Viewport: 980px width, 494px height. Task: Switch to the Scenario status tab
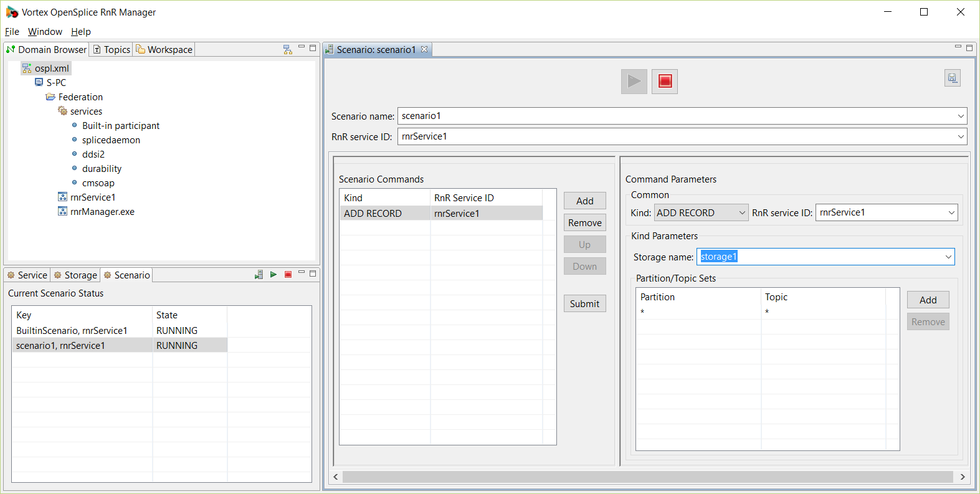[x=126, y=275]
